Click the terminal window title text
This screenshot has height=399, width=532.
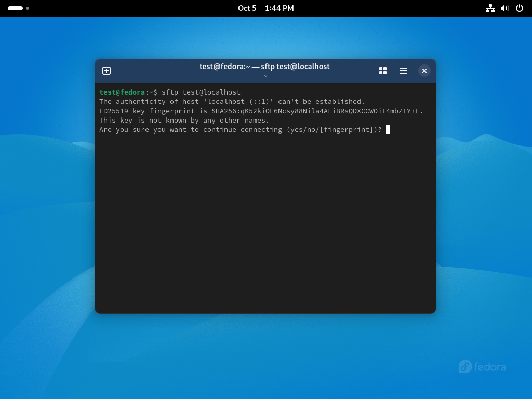pyautogui.click(x=264, y=66)
